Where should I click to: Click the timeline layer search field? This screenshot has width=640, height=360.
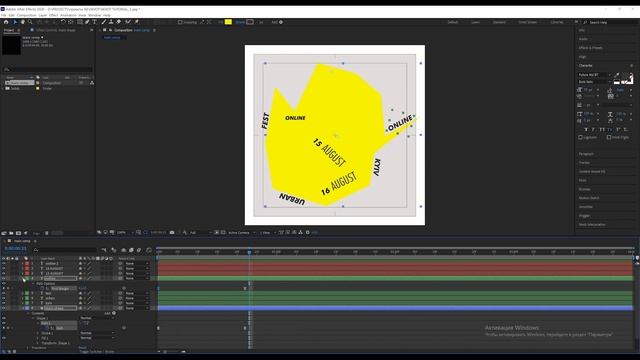pos(65,250)
